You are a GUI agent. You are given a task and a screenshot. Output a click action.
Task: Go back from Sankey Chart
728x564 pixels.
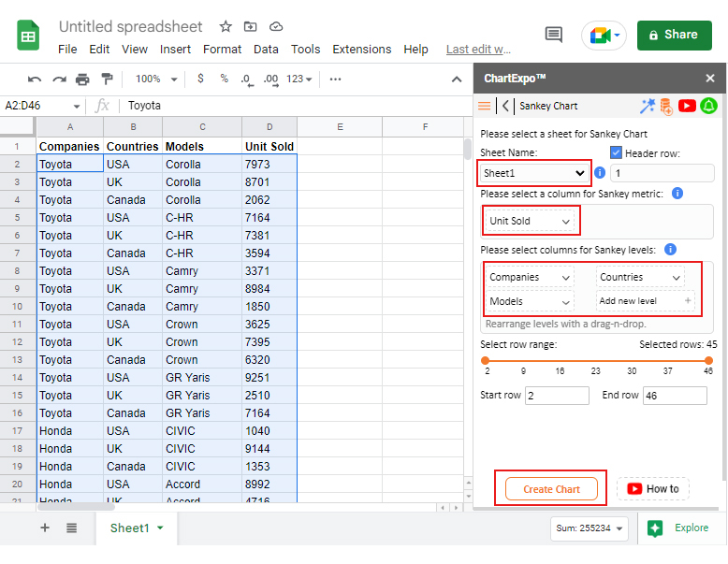[505, 106]
